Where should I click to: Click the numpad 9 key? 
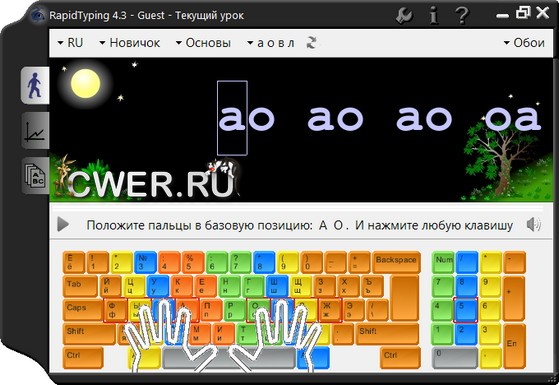point(491,286)
